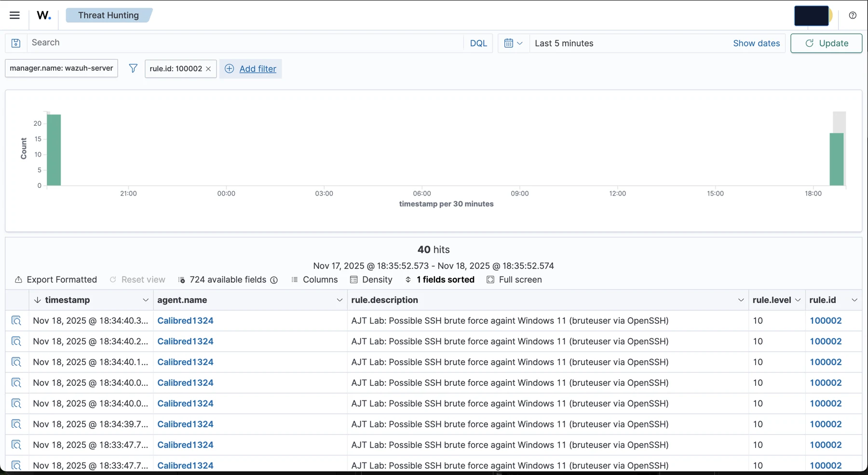Click Export Formatted
The height and width of the screenshot is (475, 868).
pos(56,280)
